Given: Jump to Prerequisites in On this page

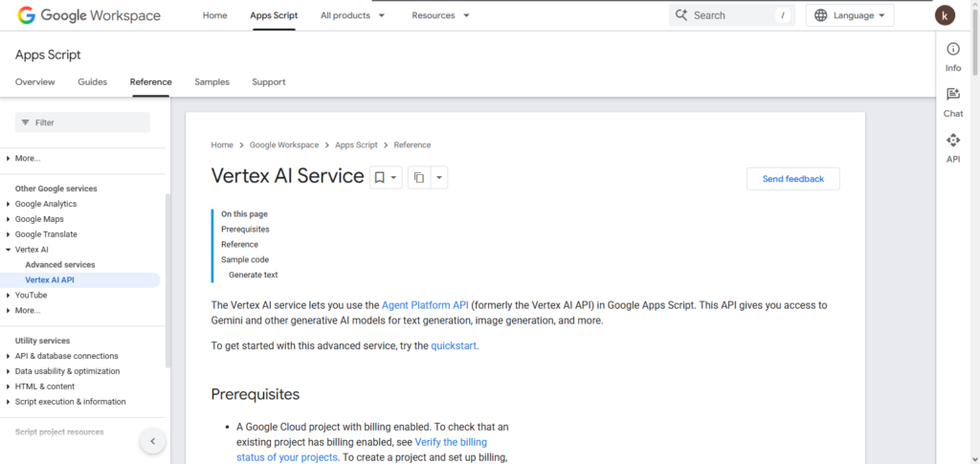Looking at the screenshot, I should coord(245,230).
